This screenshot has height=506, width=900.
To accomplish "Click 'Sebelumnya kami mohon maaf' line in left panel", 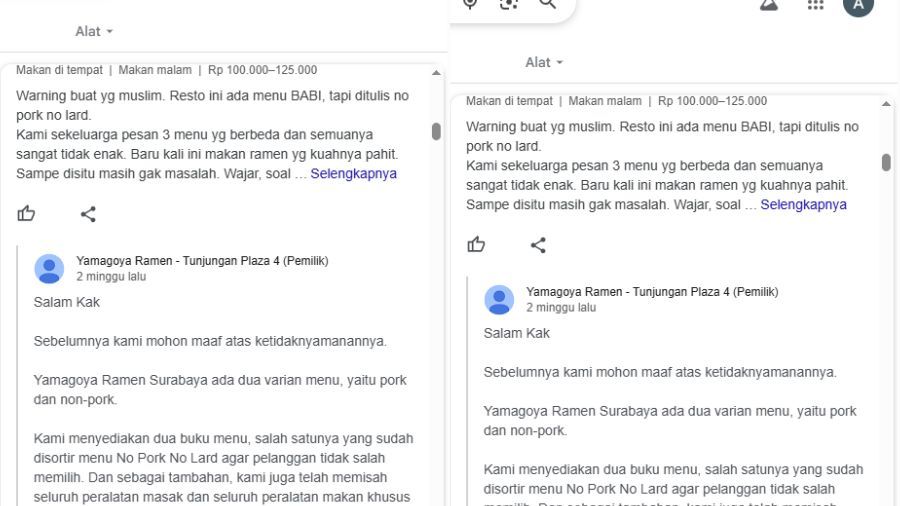I will [x=210, y=341].
